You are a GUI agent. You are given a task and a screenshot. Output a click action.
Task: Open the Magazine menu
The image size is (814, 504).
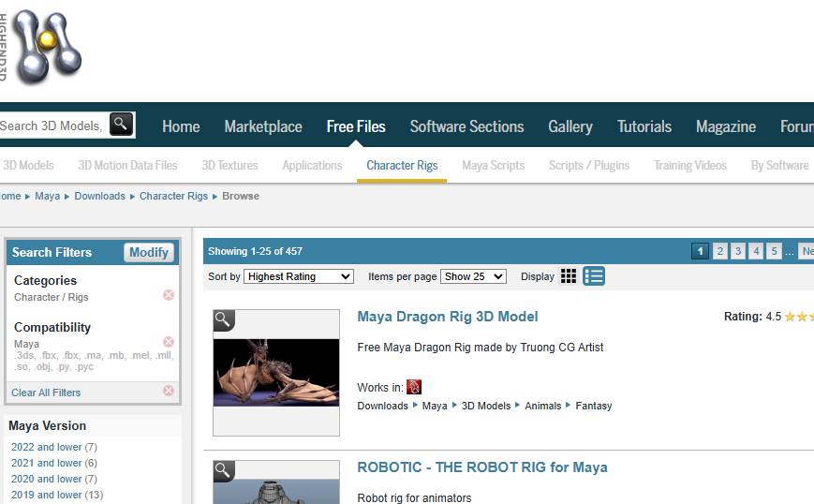726,126
